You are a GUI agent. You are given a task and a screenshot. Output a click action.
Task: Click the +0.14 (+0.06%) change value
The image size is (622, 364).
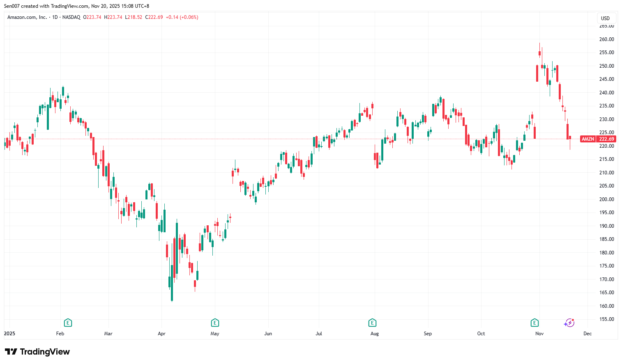182,17
